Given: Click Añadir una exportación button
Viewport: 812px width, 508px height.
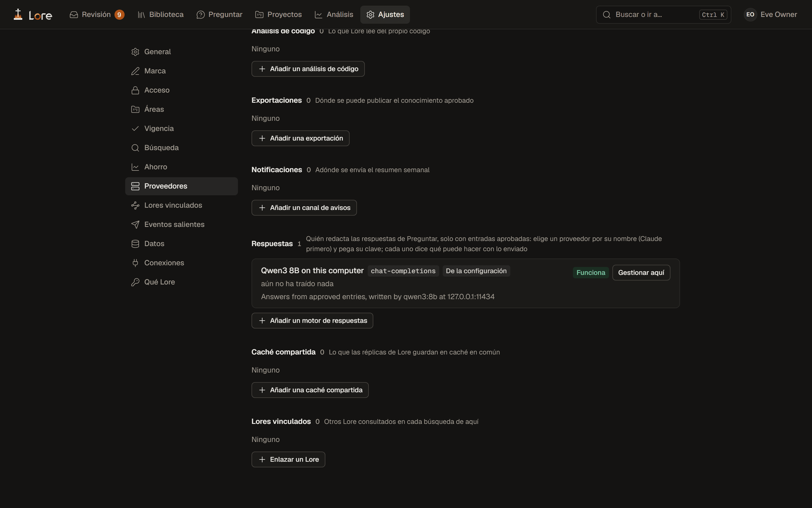Looking at the screenshot, I should click(300, 138).
